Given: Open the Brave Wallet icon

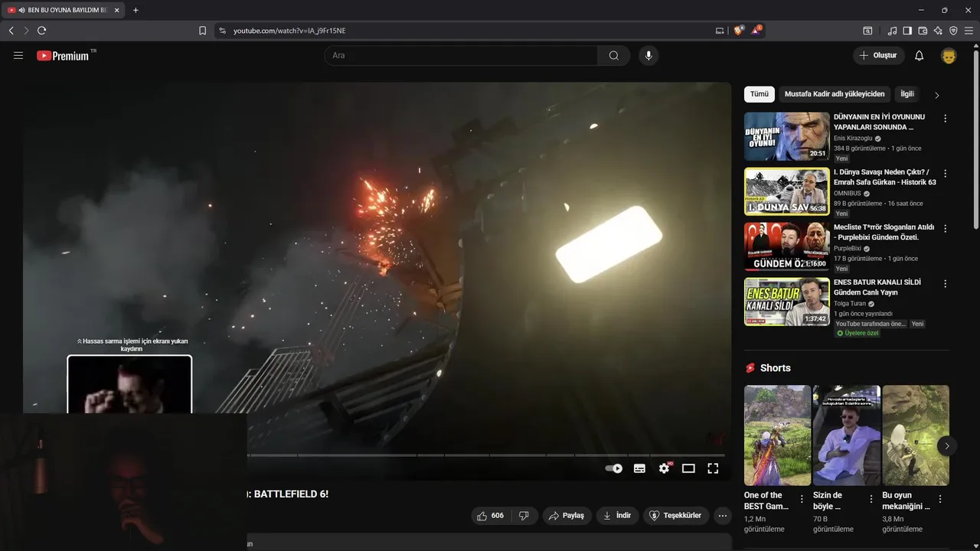Looking at the screenshot, I should [x=923, y=31].
